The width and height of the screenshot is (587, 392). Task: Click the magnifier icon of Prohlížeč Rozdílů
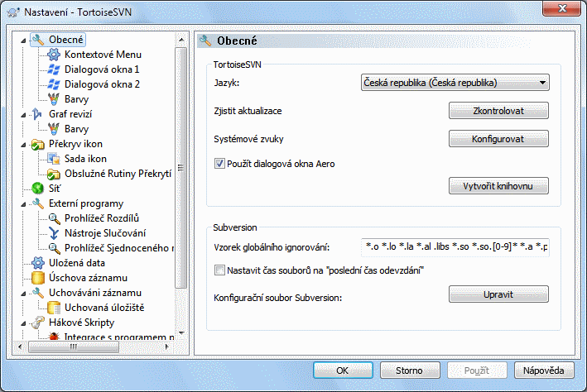coord(54,218)
